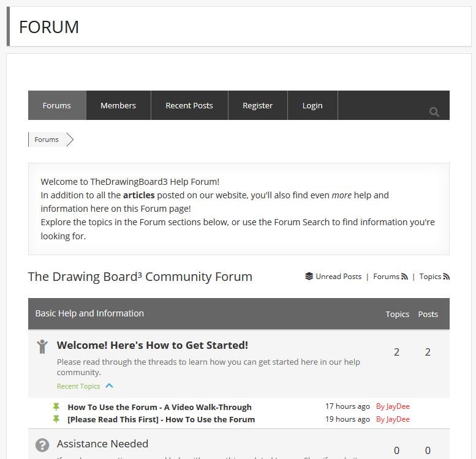Viewport: 476px width, 459px height.
Task: Click pin icon next to Video Walk-Through topic
Action: 56,406
